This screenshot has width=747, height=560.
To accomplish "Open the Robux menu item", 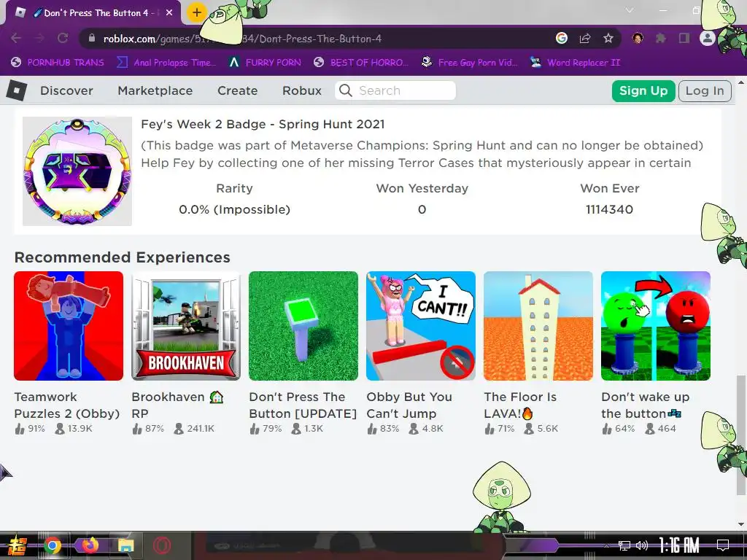I will (x=301, y=90).
